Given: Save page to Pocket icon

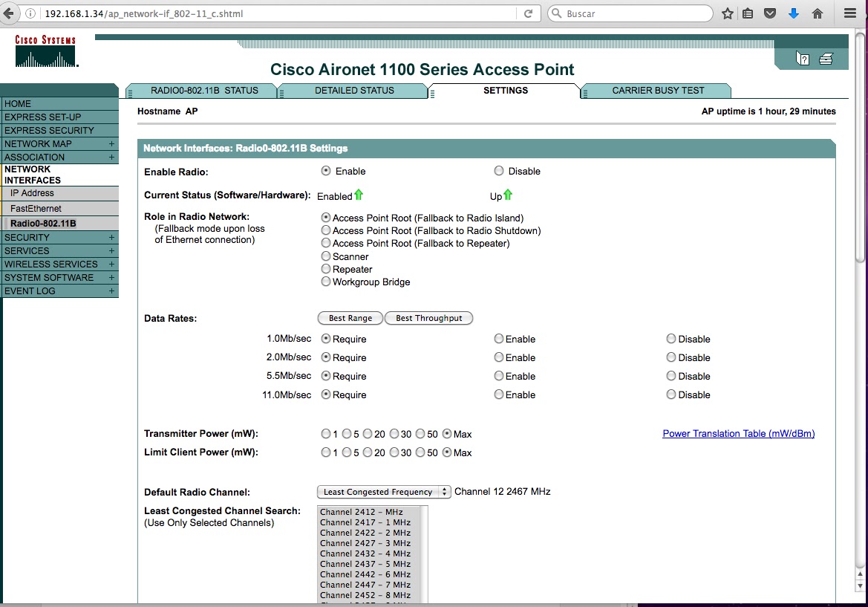Looking at the screenshot, I should pyautogui.click(x=770, y=13).
